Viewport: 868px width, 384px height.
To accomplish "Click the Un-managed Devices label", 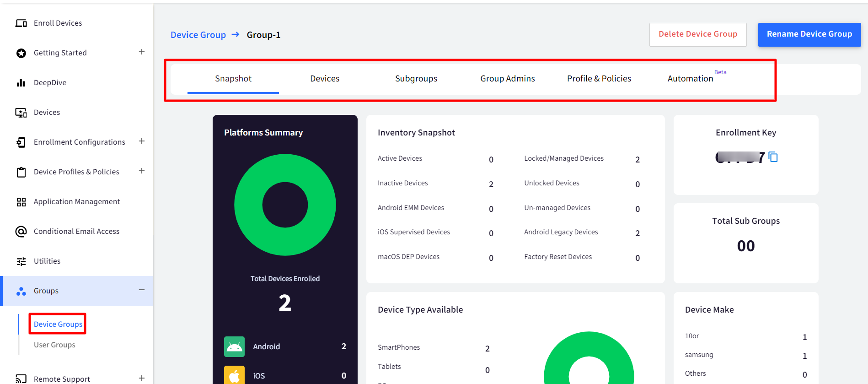I will 557,208.
